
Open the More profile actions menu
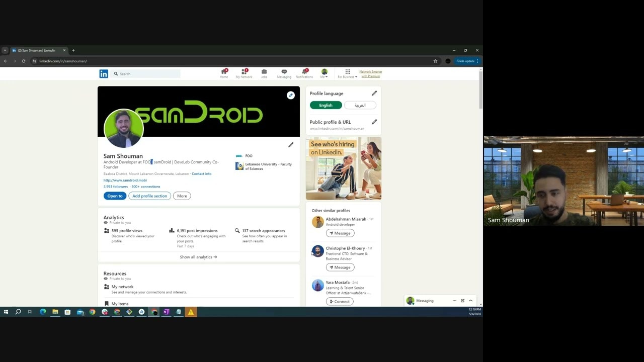pos(182,196)
